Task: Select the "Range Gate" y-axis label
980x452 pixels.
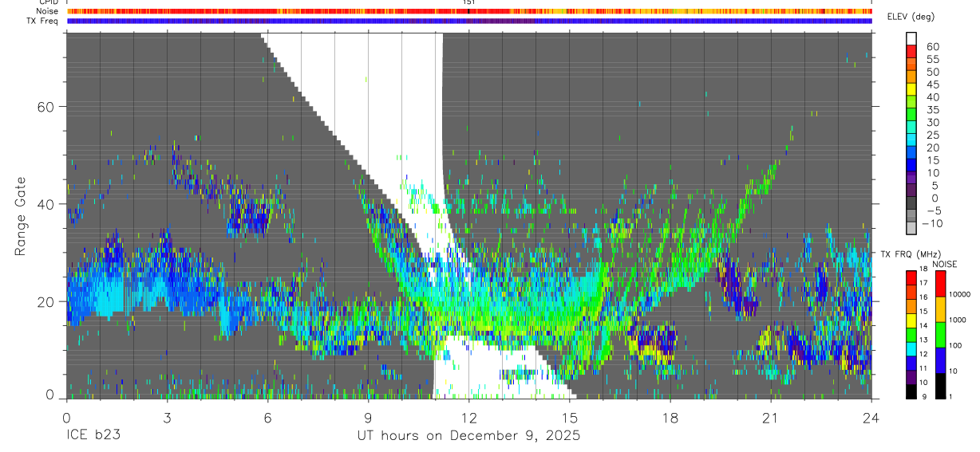Action: [x=22, y=214]
